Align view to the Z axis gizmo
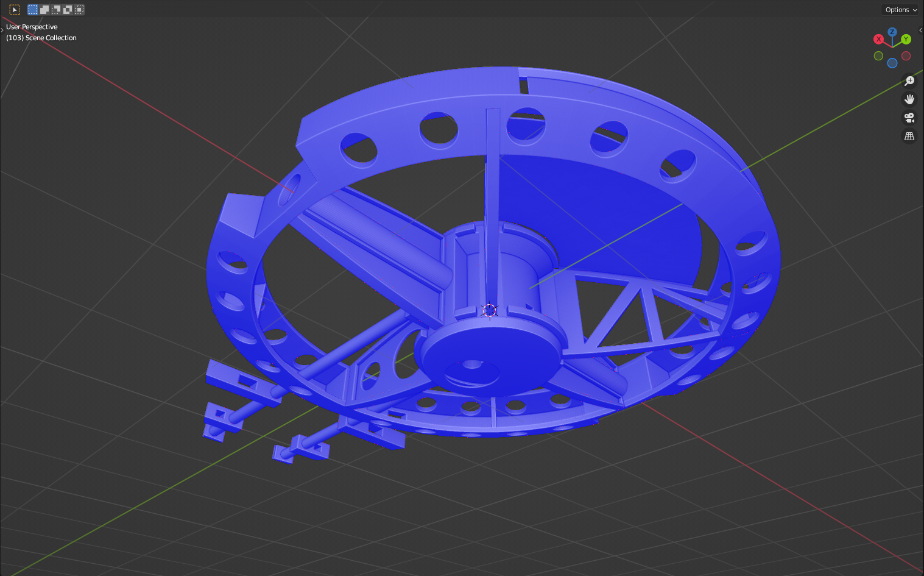This screenshot has width=924, height=576. (892, 32)
